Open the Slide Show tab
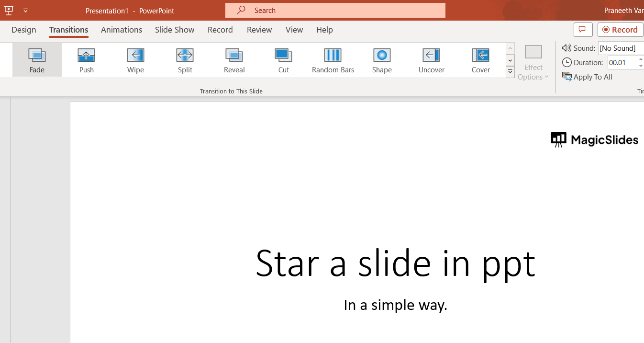Image resolution: width=644 pixels, height=343 pixels. click(x=175, y=30)
